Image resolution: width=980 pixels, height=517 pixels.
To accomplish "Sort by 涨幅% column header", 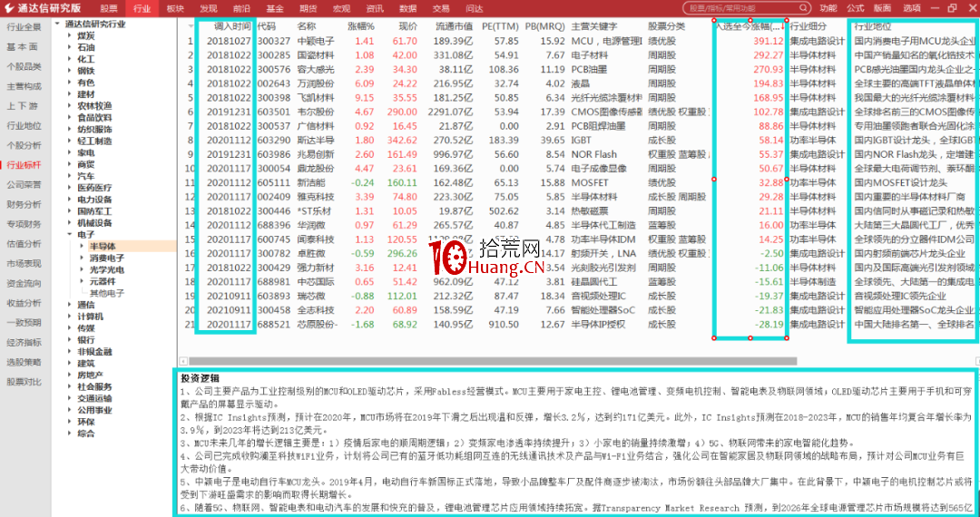I will 360,26.
